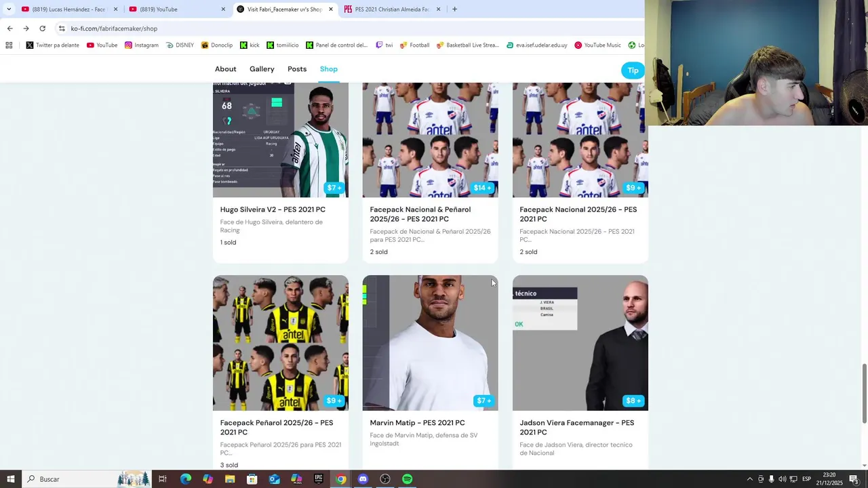Open Facepack Nacional & Peñarol 2025/26 title
Image resolution: width=868 pixels, height=488 pixels.
tap(420, 214)
